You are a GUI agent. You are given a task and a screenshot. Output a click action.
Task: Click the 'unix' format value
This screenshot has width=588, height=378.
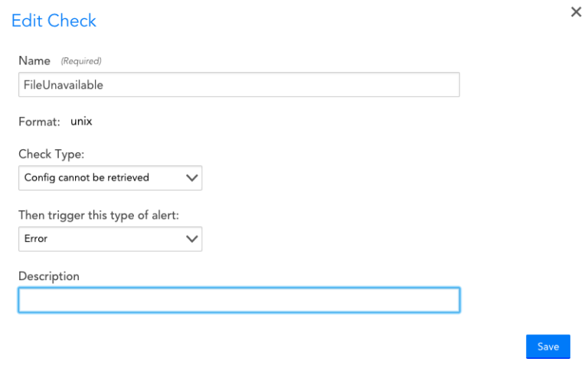(81, 121)
